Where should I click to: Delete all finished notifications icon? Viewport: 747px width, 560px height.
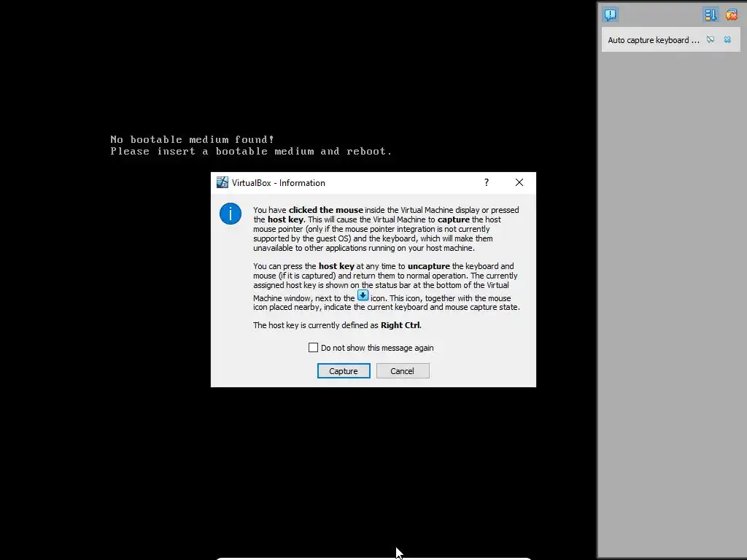pos(731,15)
